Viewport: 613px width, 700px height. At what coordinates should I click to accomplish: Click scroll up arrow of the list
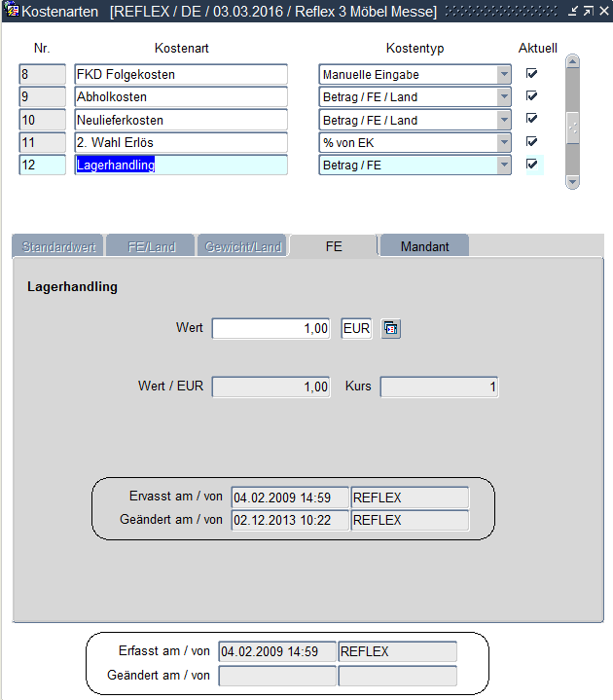tap(572, 61)
